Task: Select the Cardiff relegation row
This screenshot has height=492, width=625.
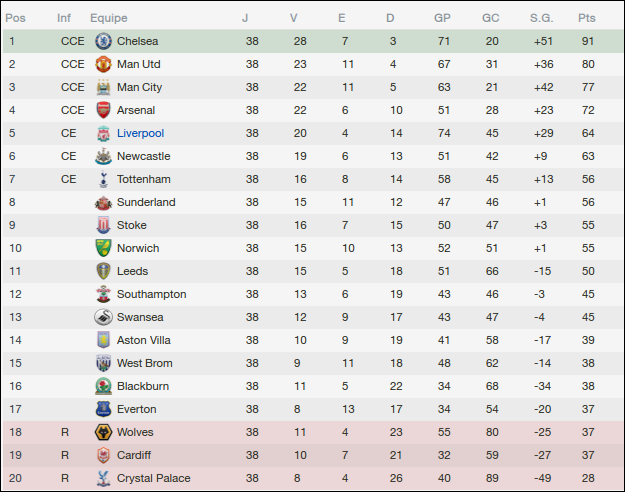Action: click(312, 455)
